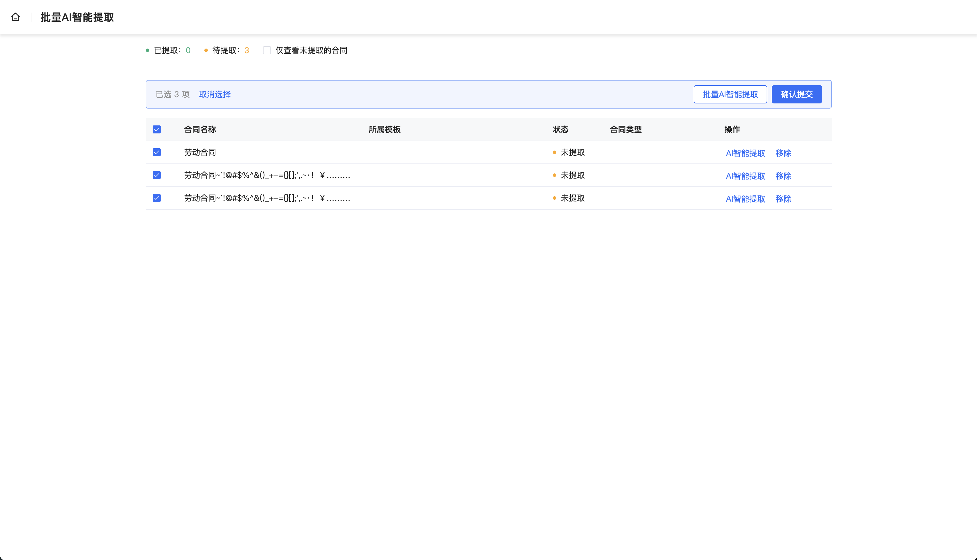Screen dimensions: 977x560
Task: Uncheck the second row contract checkbox
Action: [157, 175]
